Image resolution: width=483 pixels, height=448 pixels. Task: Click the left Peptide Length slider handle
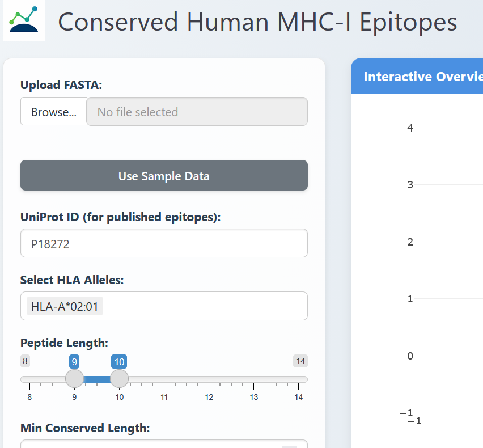[x=74, y=378]
